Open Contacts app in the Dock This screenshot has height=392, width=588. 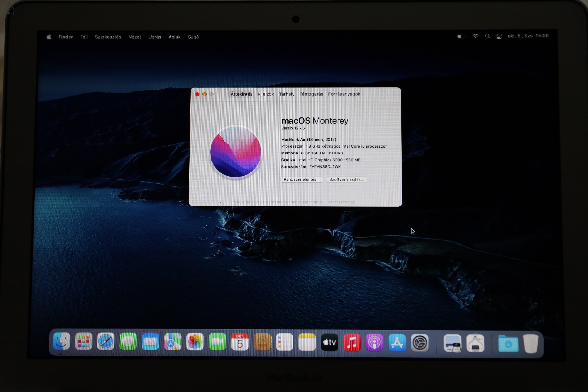pyautogui.click(x=262, y=342)
